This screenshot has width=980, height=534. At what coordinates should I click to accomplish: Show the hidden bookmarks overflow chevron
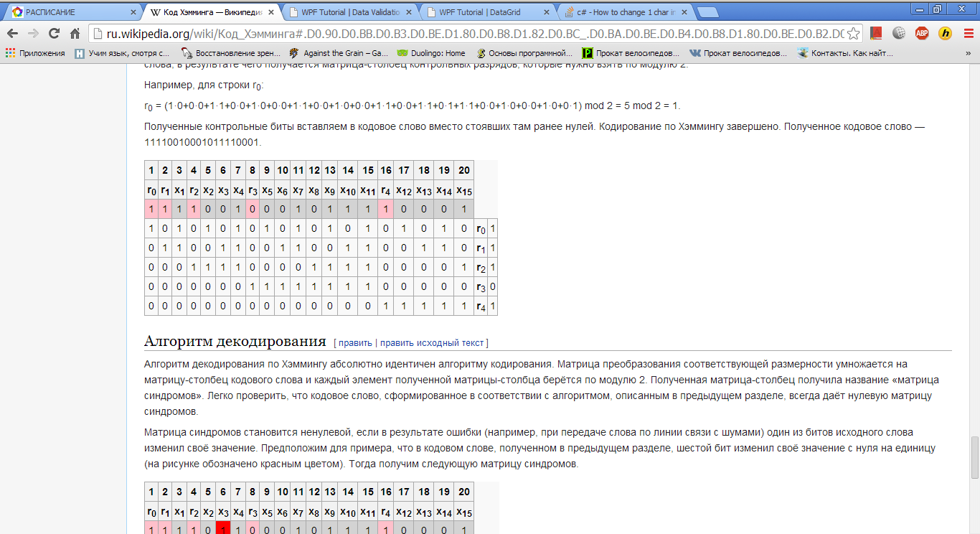pos(968,53)
